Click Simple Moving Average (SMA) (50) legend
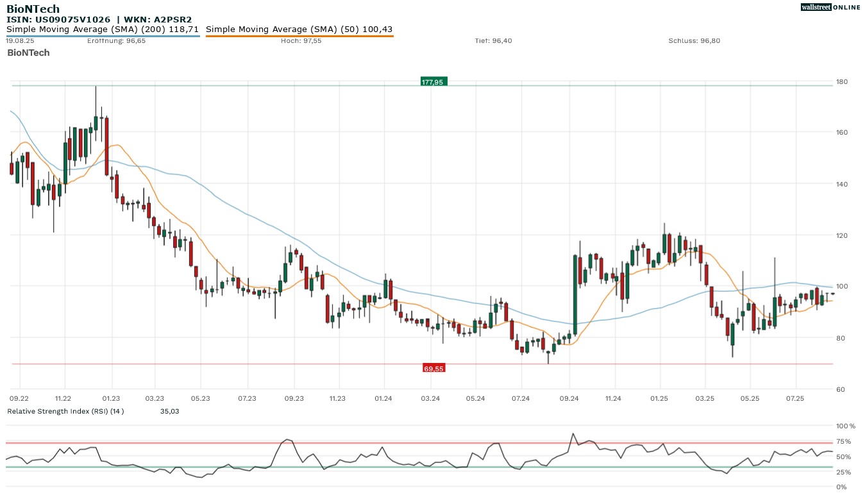This screenshot has width=865, height=504. [299, 29]
